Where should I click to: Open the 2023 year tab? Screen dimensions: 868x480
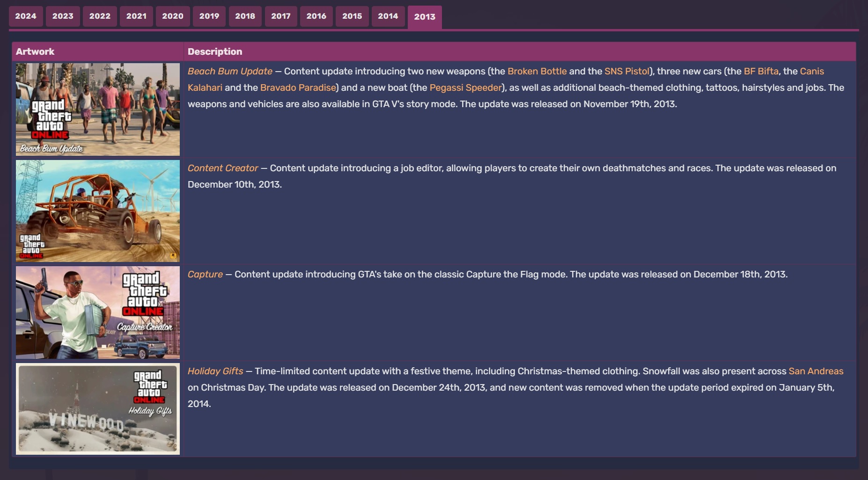tap(63, 16)
